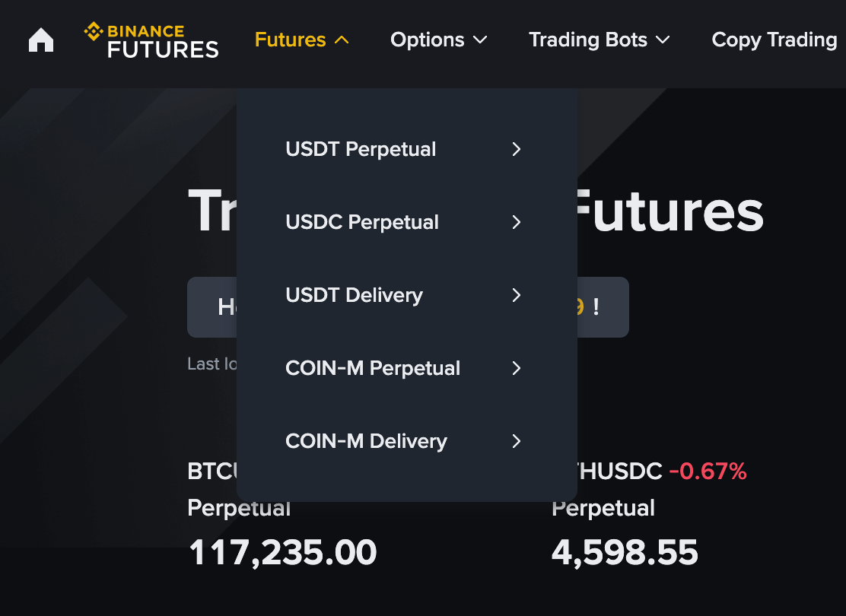The image size is (846, 616).
Task: Choose COIN-M Delivery from menu
Action: click(x=366, y=441)
